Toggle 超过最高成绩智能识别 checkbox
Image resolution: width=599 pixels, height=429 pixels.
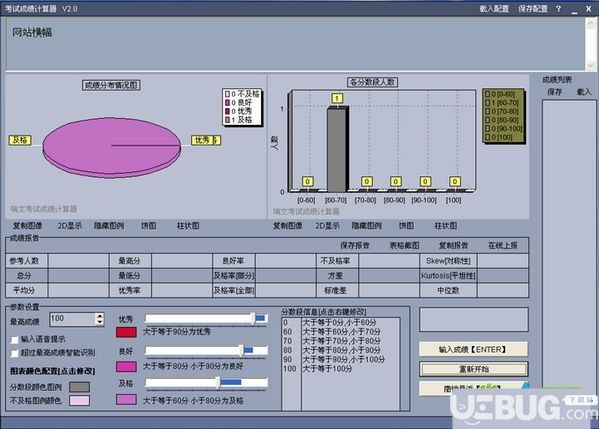tap(15, 353)
